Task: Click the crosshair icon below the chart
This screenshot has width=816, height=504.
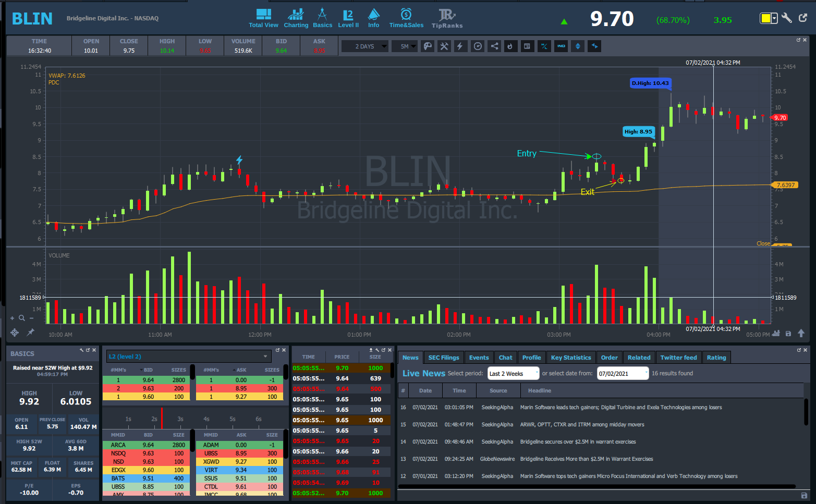Action: pos(15,332)
